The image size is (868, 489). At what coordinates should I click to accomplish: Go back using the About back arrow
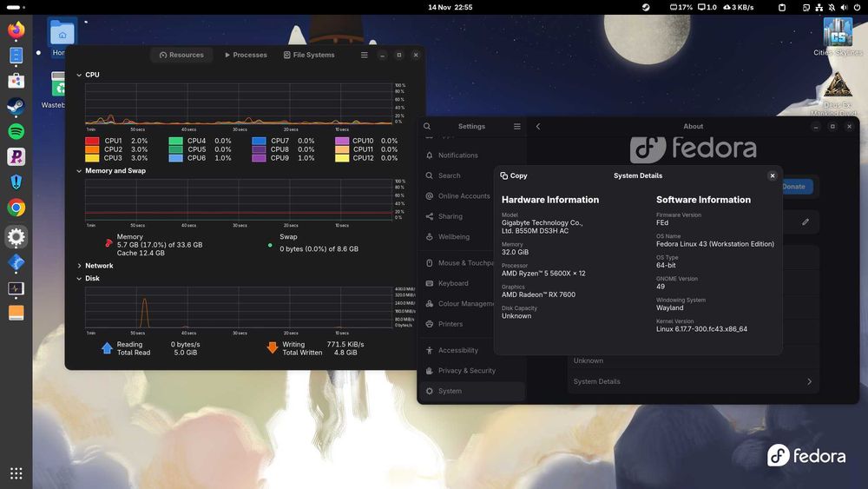click(537, 126)
